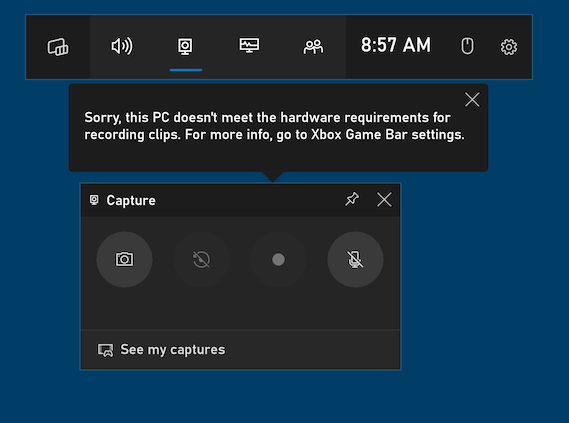This screenshot has height=423, width=569.
Task: Close the Capture widget
Action: click(384, 200)
